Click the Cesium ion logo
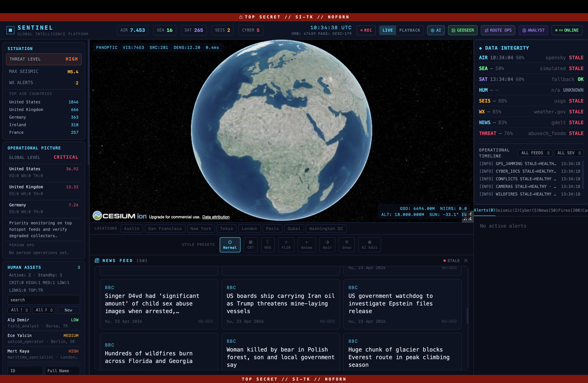This screenshot has height=383, width=588. 120,216
